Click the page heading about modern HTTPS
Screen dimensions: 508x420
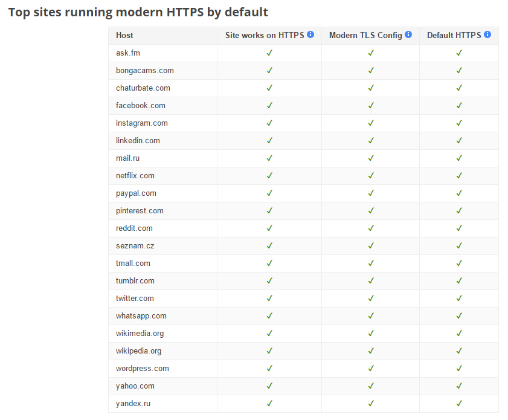coord(138,12)
